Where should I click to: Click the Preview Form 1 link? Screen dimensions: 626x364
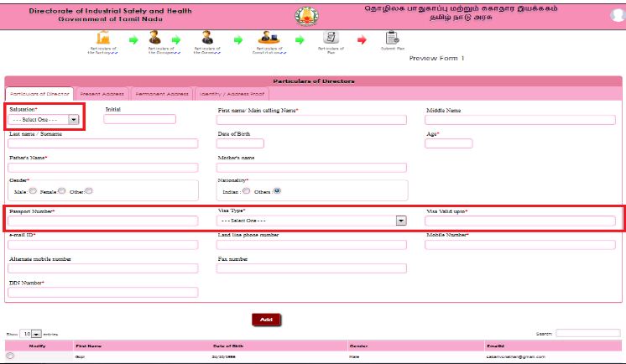pos(436,58)
